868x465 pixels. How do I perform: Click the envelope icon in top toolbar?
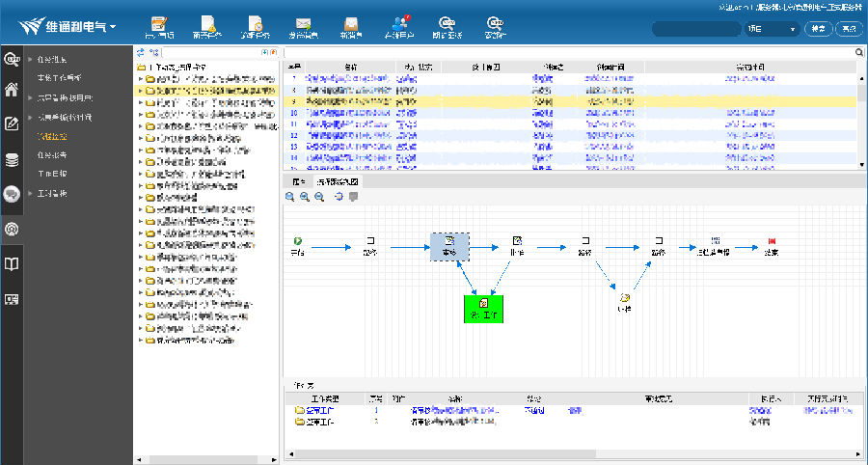click(x=303, y=24)
